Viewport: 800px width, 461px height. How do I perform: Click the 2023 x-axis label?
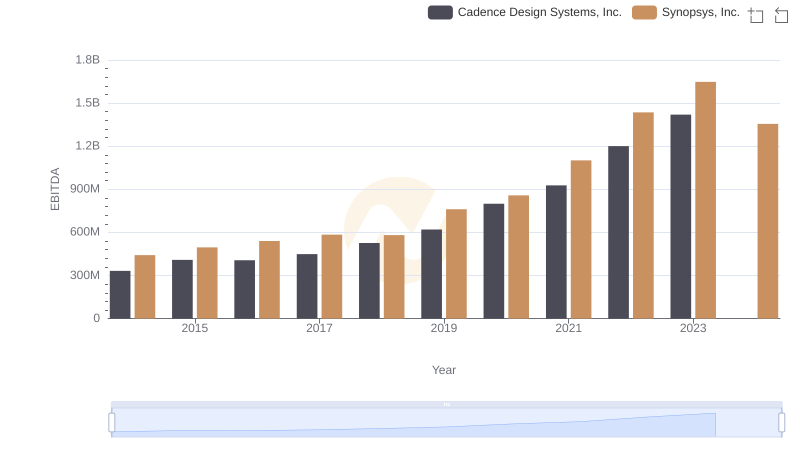(693, 328)
